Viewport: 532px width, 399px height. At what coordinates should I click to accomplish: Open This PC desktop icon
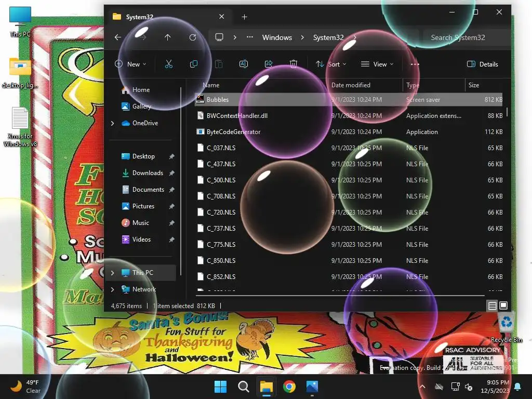pos(20,22)
